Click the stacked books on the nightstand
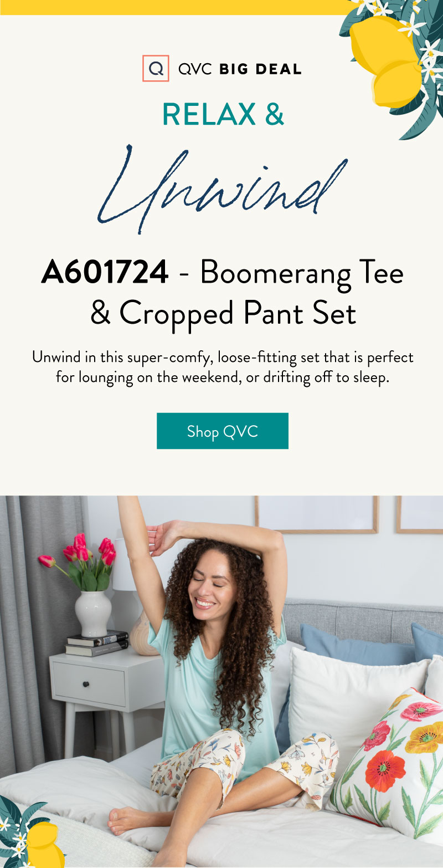The image size is (443, 868). coord(97,643)
